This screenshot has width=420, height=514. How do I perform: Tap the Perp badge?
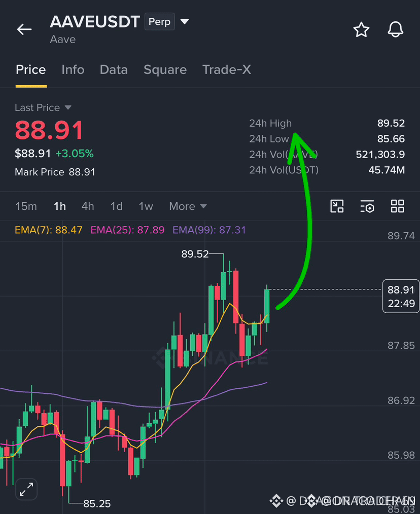(159, 22)
